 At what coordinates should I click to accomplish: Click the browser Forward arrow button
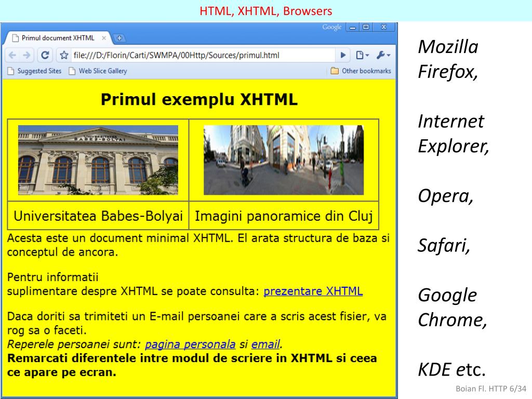26,55
